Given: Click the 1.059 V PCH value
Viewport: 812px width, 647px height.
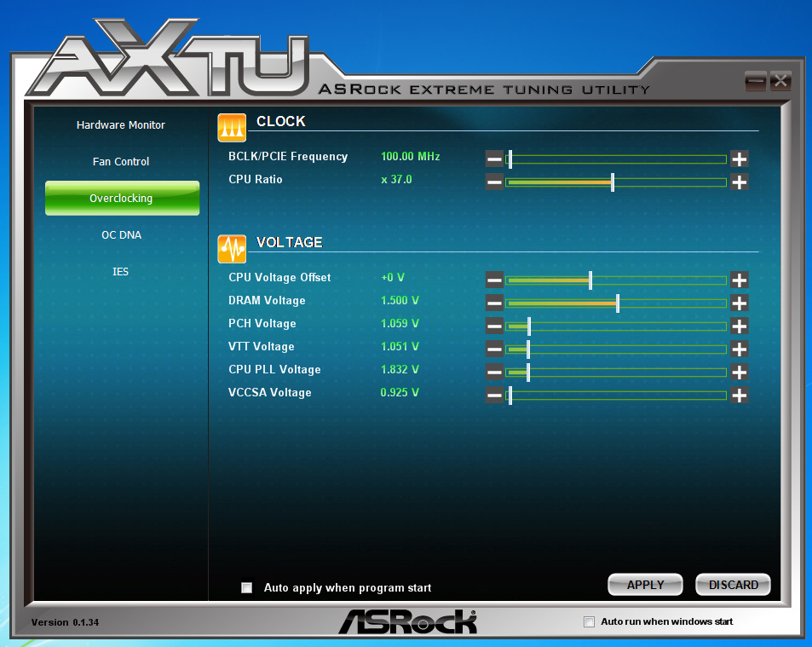Looking at the screenshot, I should click(400, 323).
